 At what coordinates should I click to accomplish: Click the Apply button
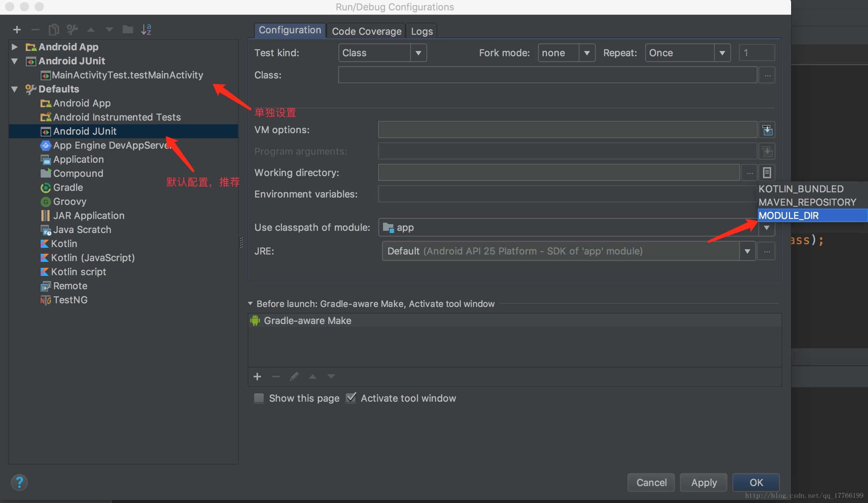click(703, 482)
